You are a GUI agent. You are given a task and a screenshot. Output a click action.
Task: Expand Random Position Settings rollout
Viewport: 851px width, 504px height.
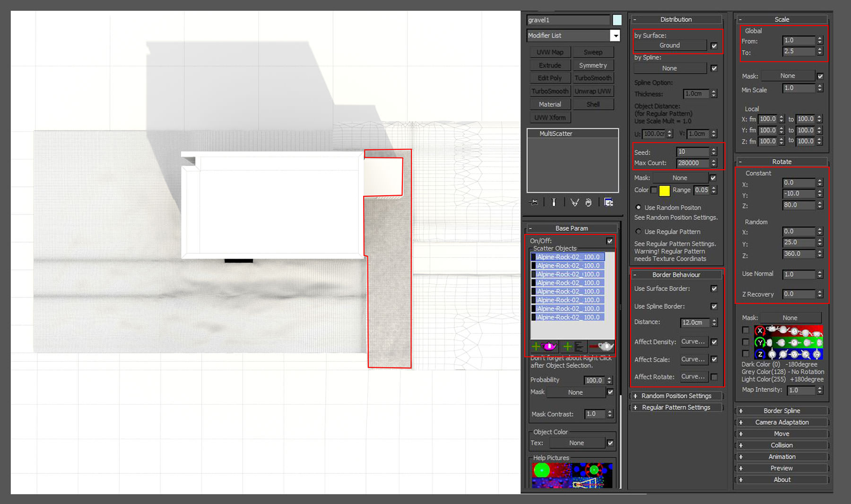(676, 396)
